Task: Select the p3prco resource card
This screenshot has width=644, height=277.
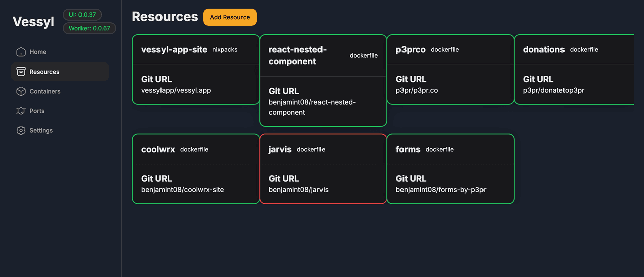Action: (x=450, y=70)
